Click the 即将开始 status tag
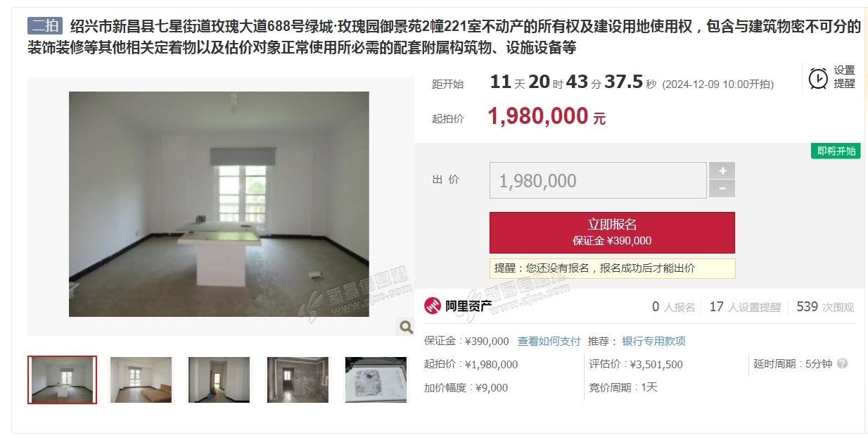Screen dimensions: 868x438 [x=836, y=151]
